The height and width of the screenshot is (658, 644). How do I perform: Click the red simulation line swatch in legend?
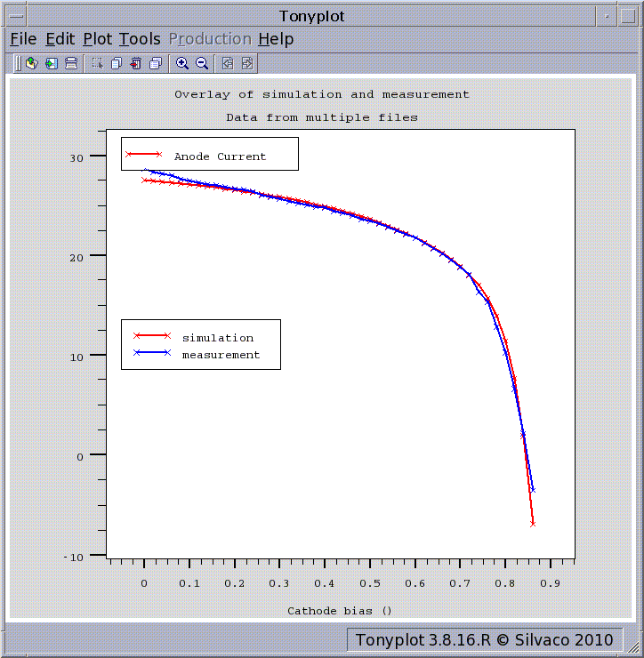152,336
